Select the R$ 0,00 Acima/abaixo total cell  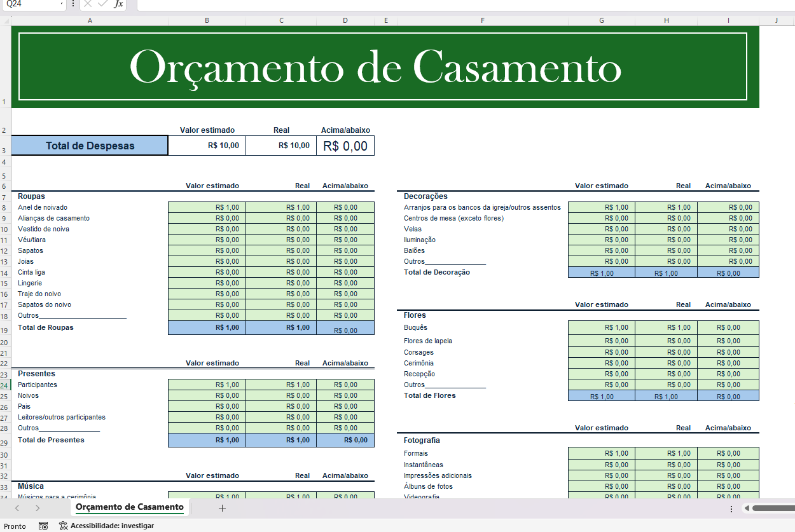(x=345, y=145)
